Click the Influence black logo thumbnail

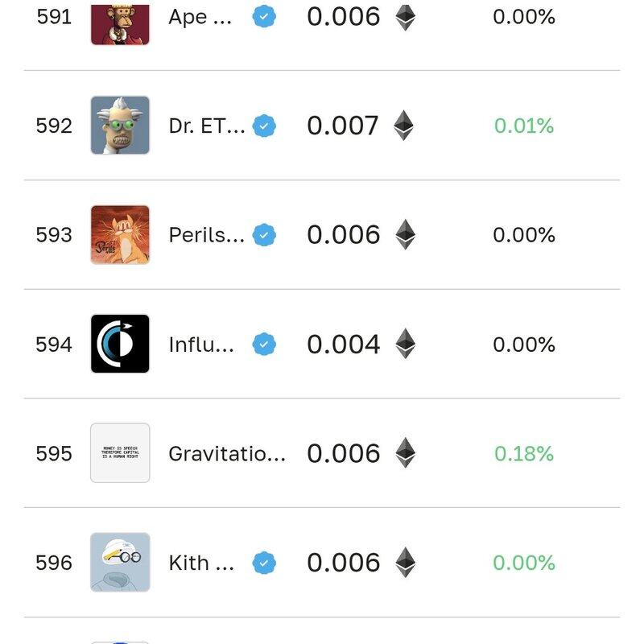120,345
